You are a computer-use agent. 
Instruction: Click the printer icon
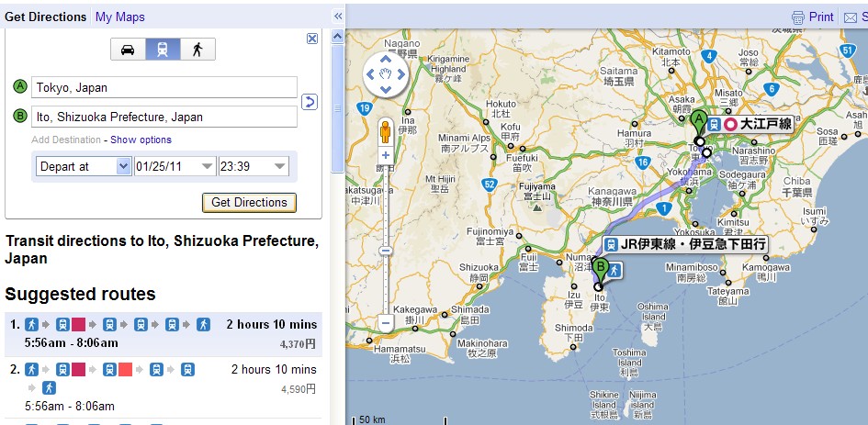click(797, 17)
